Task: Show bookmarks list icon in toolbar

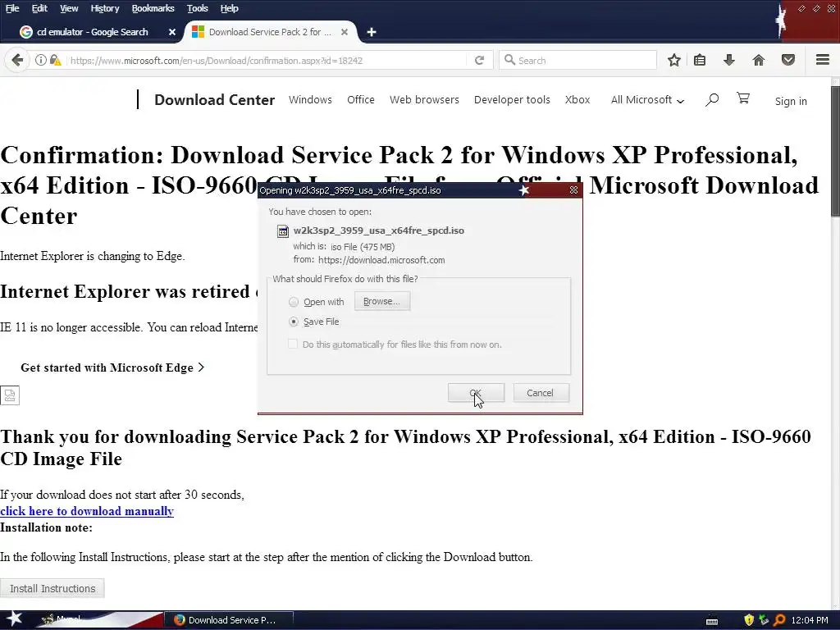Action: pyautogui.click(x=700, y=60)
